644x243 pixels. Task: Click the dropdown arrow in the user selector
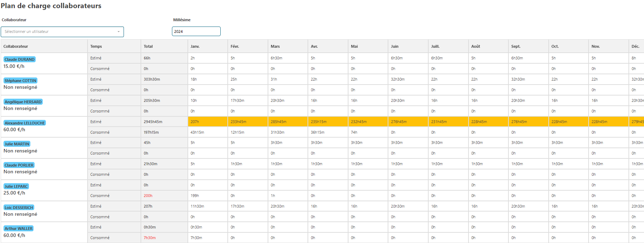coord(119,32)
